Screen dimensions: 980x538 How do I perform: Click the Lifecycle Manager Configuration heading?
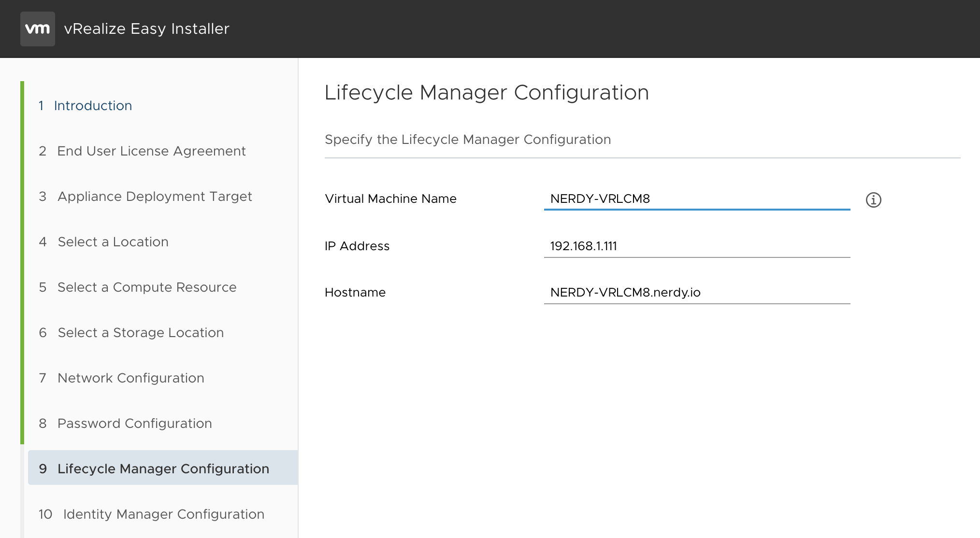[x=487, y=93]
